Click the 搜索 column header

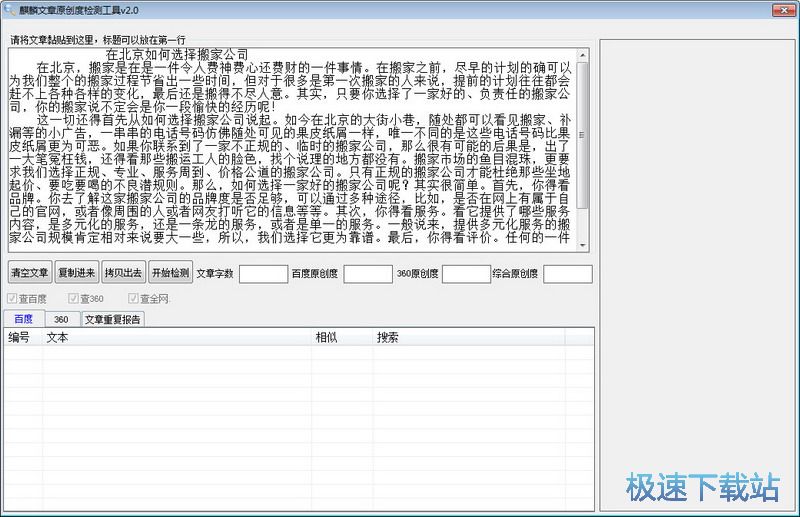point(387,337)
